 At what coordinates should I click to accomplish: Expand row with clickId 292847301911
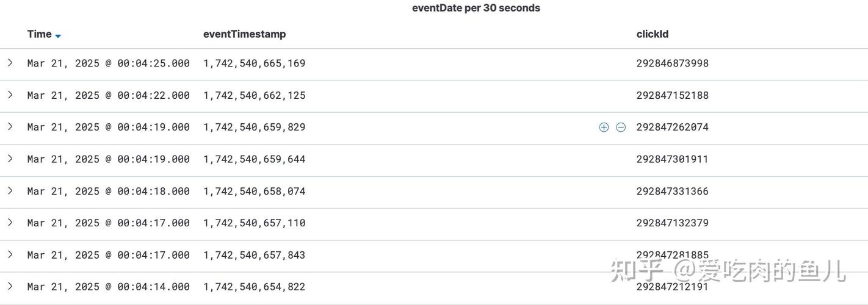pos(10,159)
